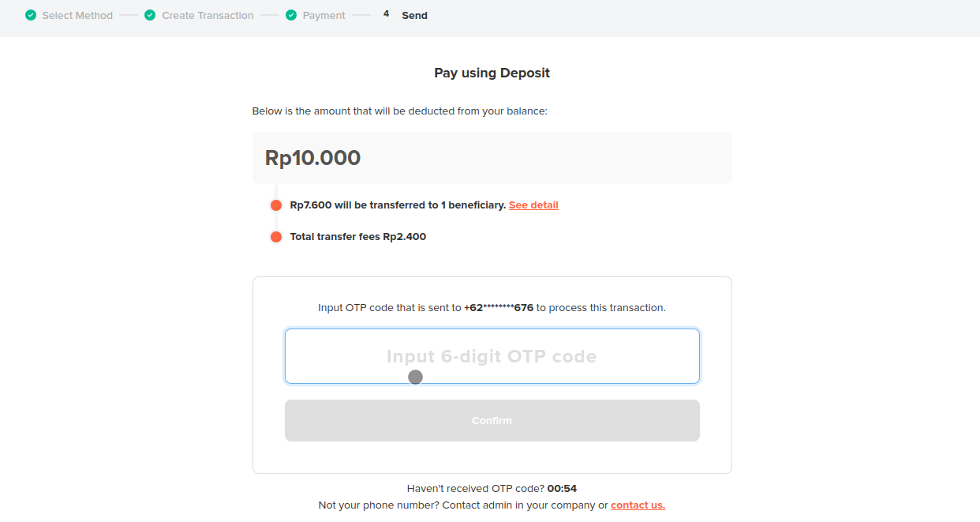
Task: Click the Total transfer fees Rp2.400 text
Action: (x=357, y=237)
